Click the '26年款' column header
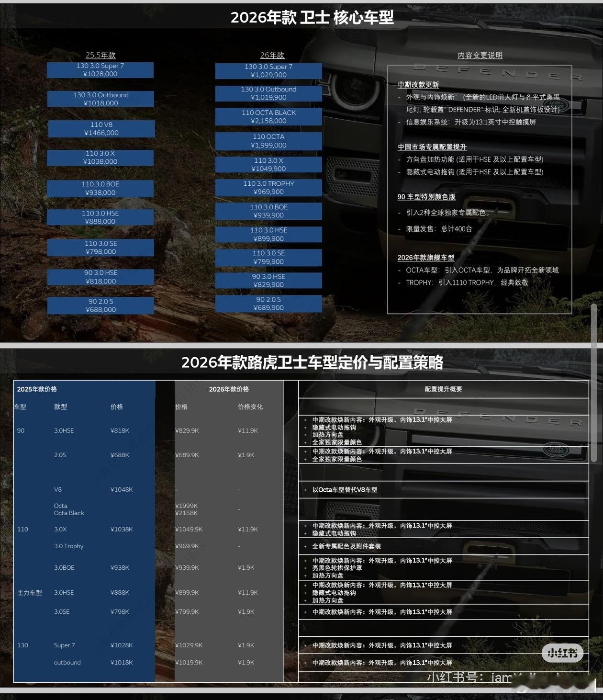Viewport: 603px width, 700px height. (x=272, y=55)
